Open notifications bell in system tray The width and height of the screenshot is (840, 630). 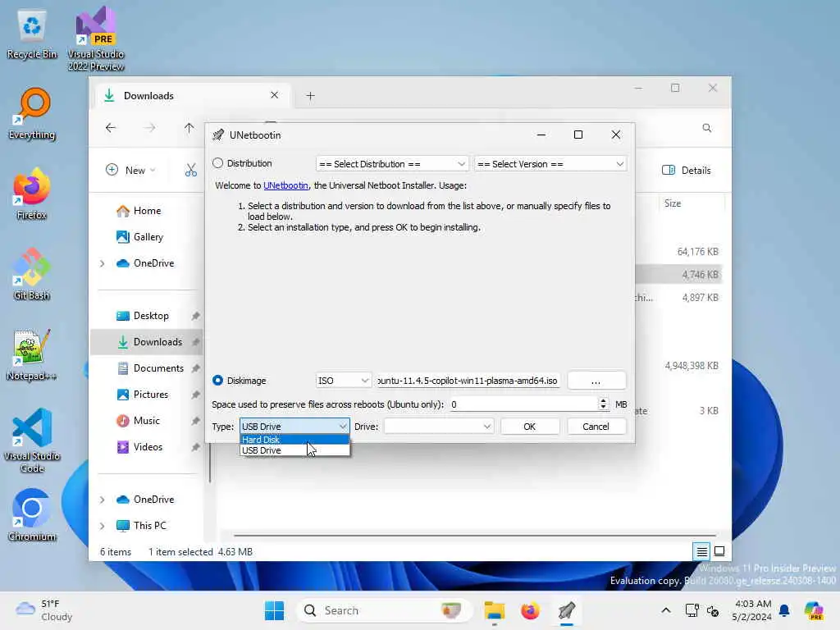coord(784,610)
